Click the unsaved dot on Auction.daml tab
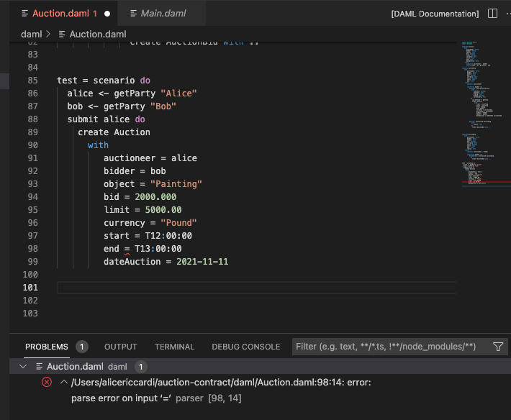511x420 pixels. coord(107,14)
